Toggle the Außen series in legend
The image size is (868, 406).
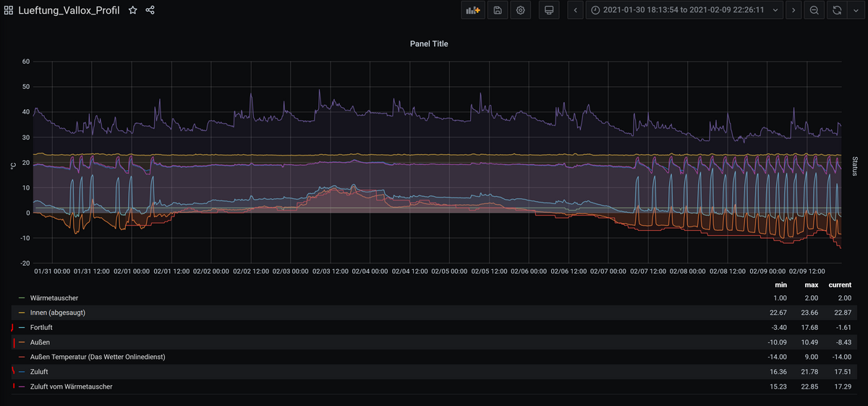tap(40, 342)
